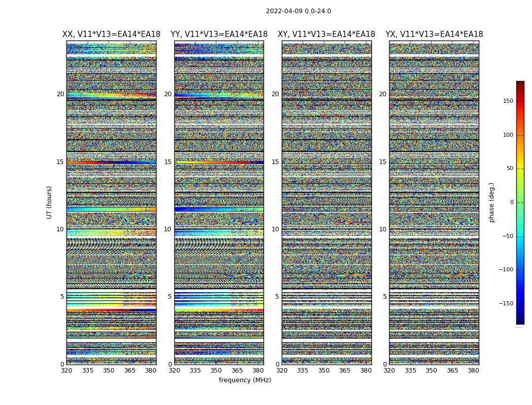This screenshot has height=405, width=532.
Task: Click the "10" UT tick of YX panel
Action: [x=383, y=229]
